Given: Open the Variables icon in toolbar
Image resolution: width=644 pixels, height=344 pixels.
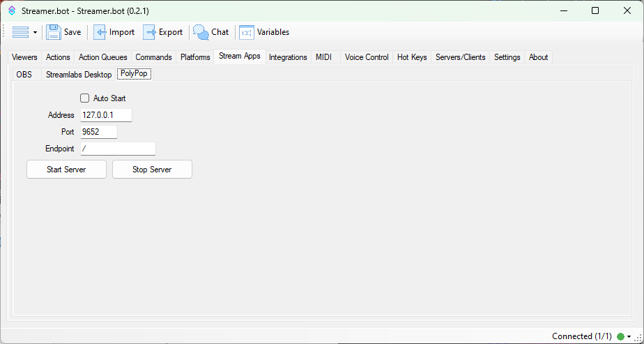Looking at the screenshot, I should [247, 32].
